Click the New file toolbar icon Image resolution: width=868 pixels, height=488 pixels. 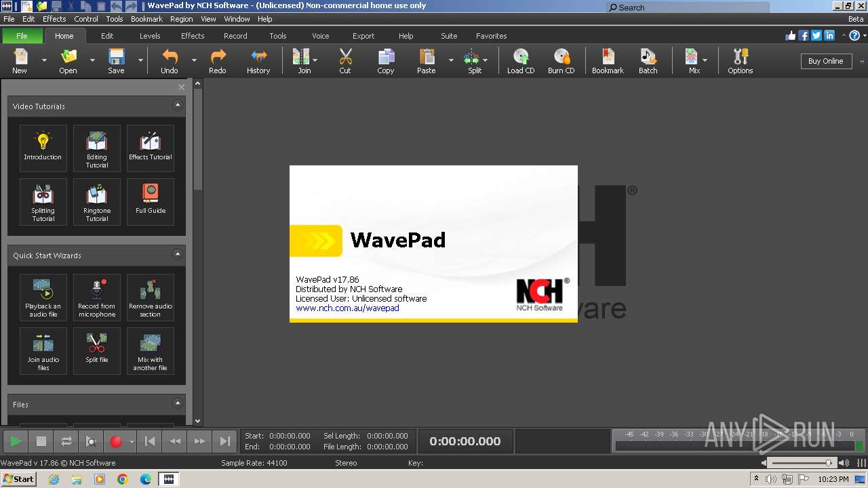pyautogui.click(x=20, y=60)
